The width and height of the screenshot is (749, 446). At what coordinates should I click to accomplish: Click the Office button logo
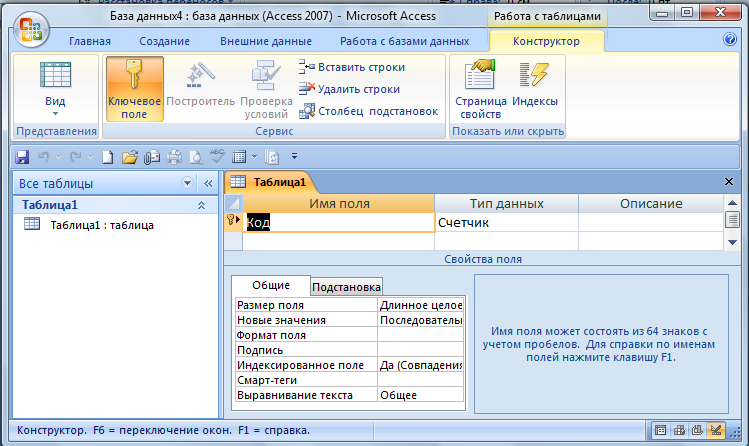pos(31,30)
